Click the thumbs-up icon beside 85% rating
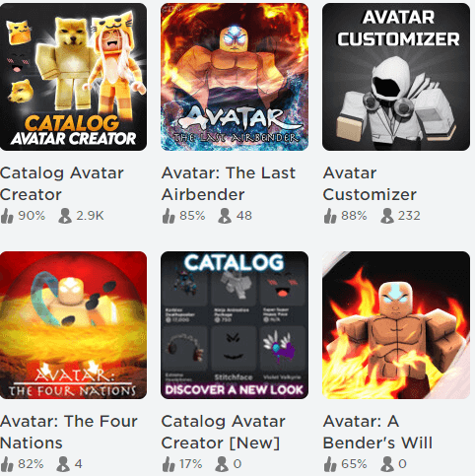 point(169,216)
